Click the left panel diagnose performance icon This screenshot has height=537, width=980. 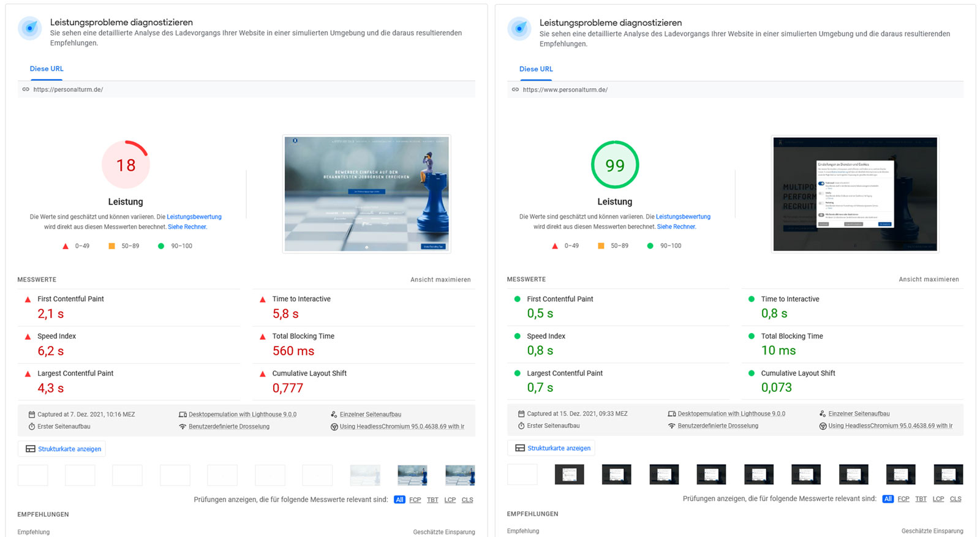pyautogui.click(x=29, y=28)
